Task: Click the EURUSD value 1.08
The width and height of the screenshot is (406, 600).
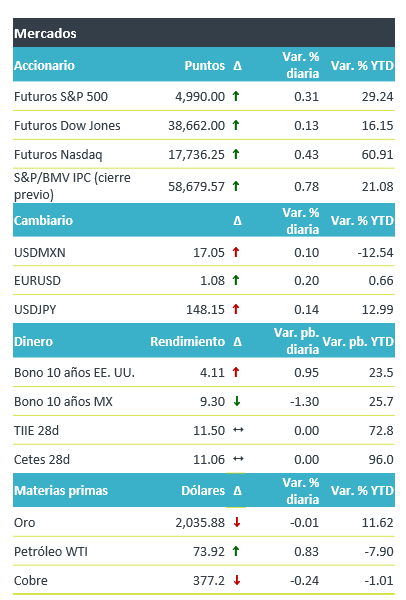Action: point(212,281)
